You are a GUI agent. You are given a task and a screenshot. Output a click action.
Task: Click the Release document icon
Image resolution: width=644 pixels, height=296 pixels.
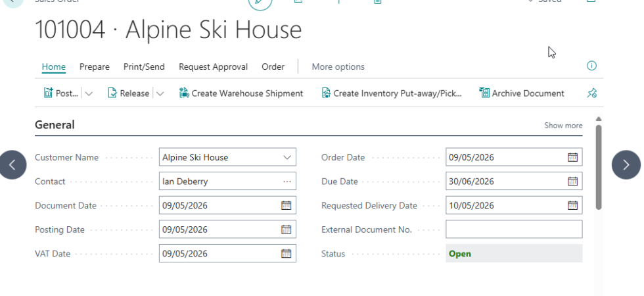pyautogui.click(x=112, y=93)
